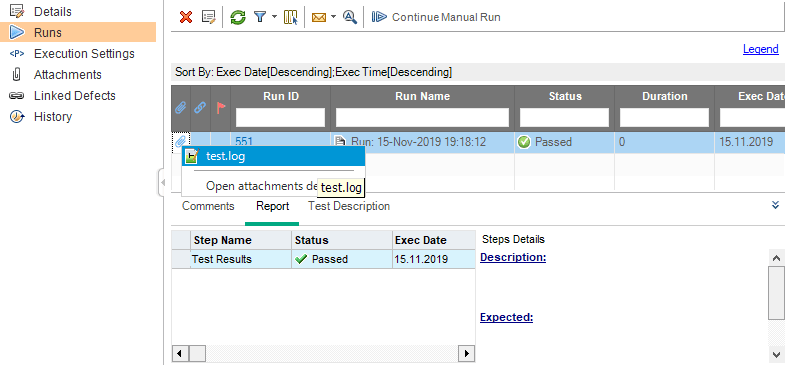Screen dimensions: 785x365
Task: Click the steps grid scroll left arrow
Action: pos(180,353)
